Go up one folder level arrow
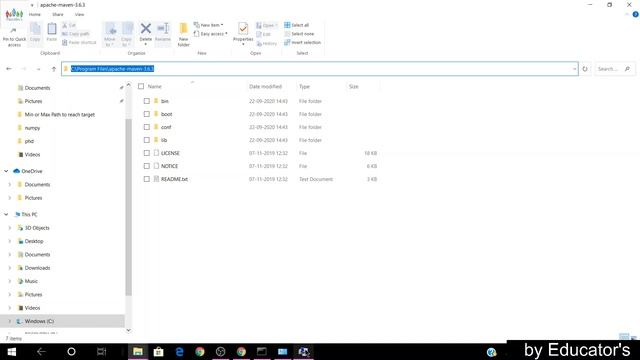This screenshot has height=360, width=640. 53,69
